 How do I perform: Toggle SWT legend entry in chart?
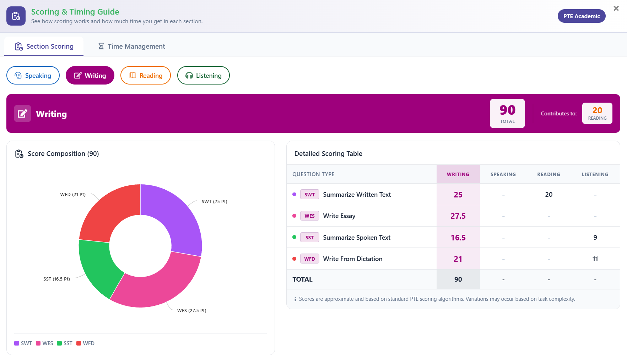tap(23, 343)
